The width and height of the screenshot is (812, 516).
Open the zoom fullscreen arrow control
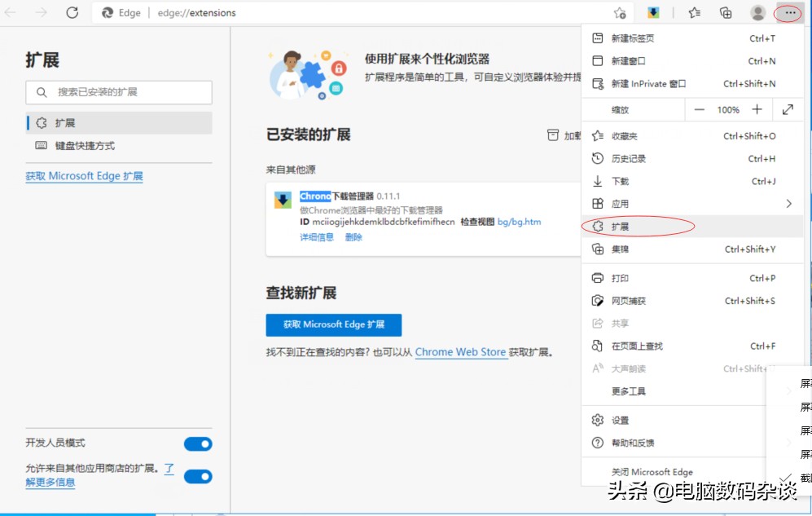click(787, 108)
